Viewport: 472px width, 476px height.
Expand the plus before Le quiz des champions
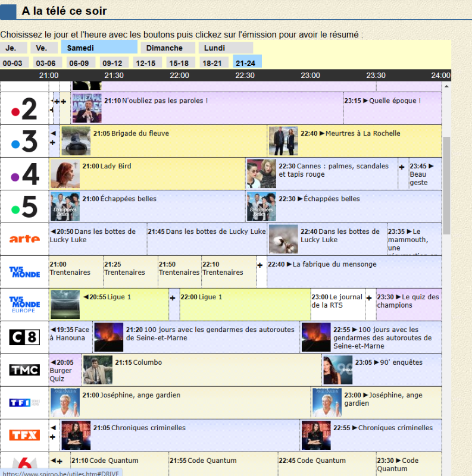point(369,297)
